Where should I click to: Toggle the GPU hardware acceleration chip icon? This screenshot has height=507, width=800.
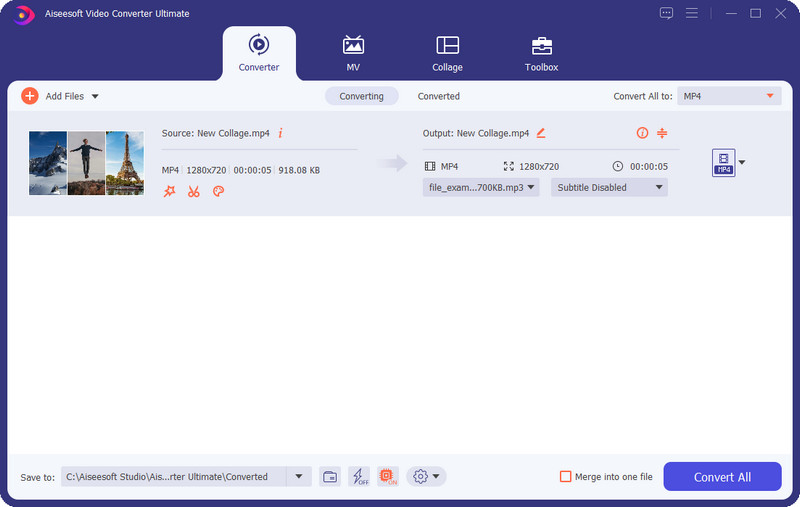point(388,476)
